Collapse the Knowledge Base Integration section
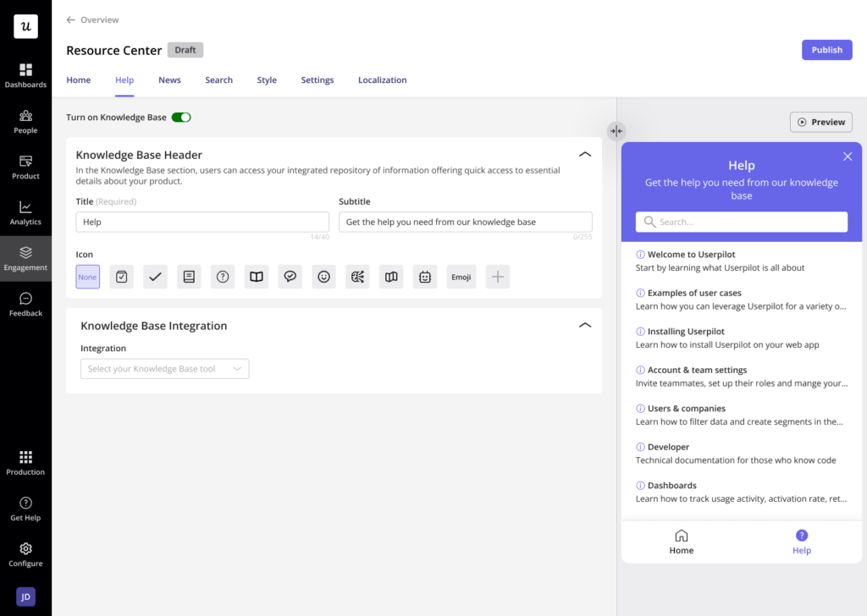The image size is (867, 616). 585,324
